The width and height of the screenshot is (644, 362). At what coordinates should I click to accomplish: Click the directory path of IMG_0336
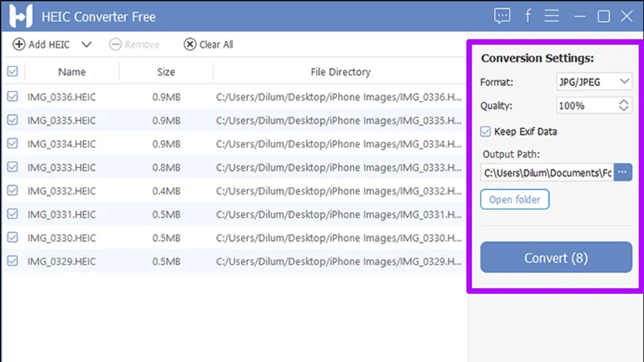click(339, 97)
